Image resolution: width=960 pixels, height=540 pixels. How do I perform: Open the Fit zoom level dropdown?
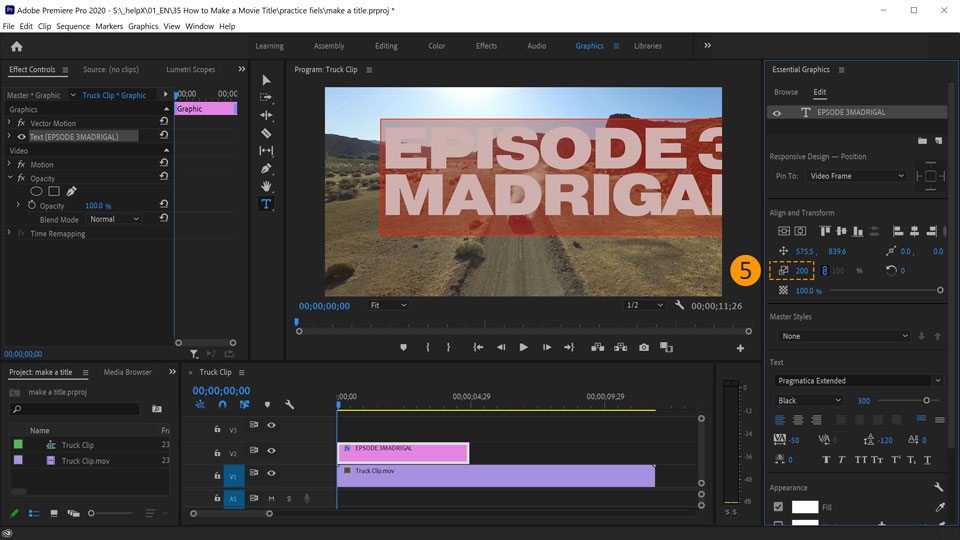coord(388,305)
